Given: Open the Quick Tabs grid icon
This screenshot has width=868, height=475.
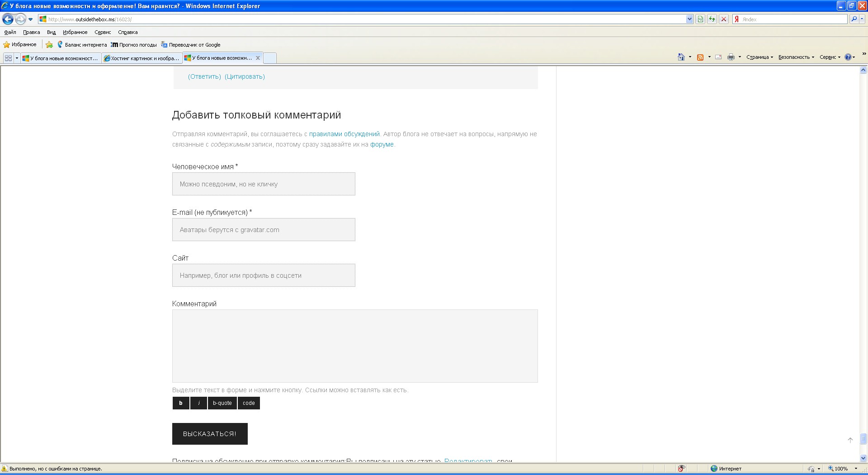Looking at the screenshot, I should tap(8, 58).
